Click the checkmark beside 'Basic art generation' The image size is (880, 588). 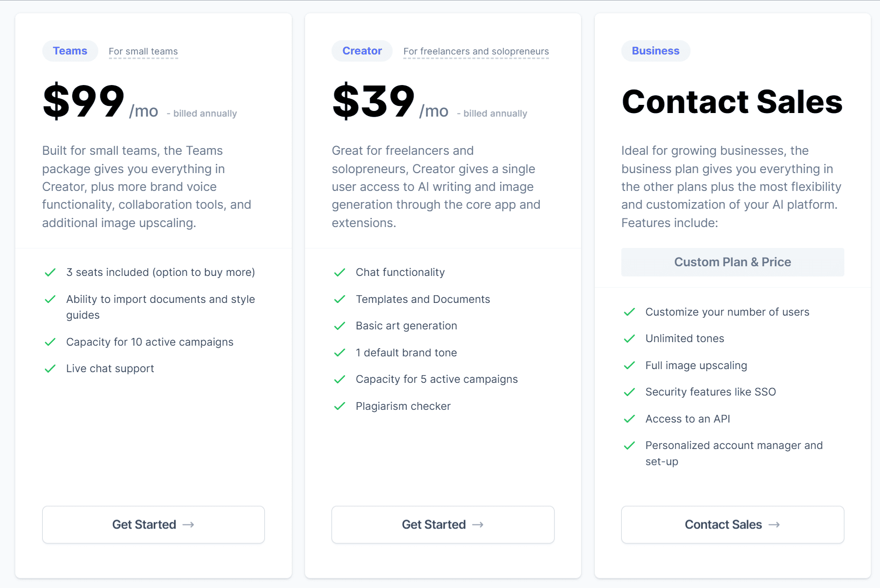[340, 326]
